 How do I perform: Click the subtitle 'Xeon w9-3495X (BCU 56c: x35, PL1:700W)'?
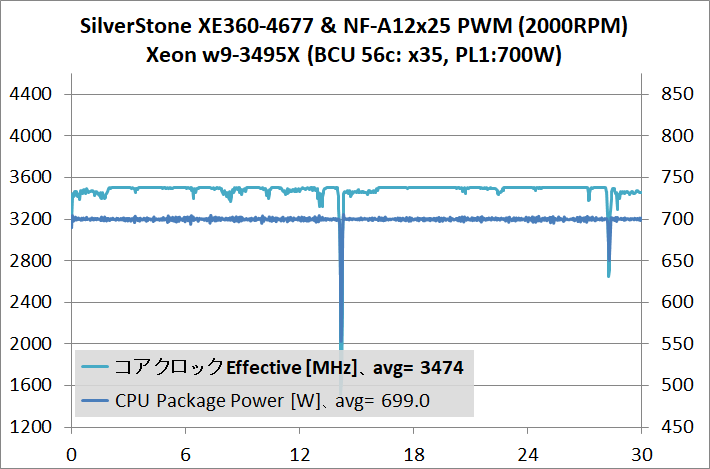354,56
